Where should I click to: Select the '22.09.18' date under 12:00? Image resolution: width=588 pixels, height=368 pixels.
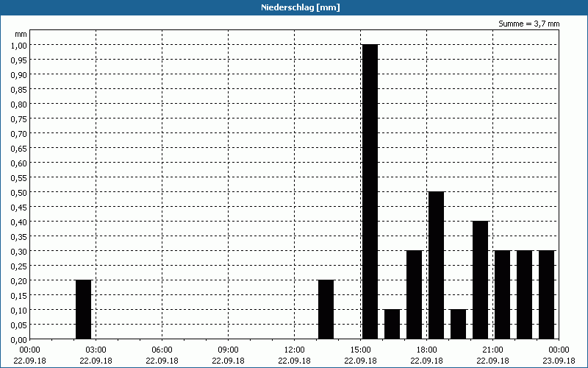295,361
